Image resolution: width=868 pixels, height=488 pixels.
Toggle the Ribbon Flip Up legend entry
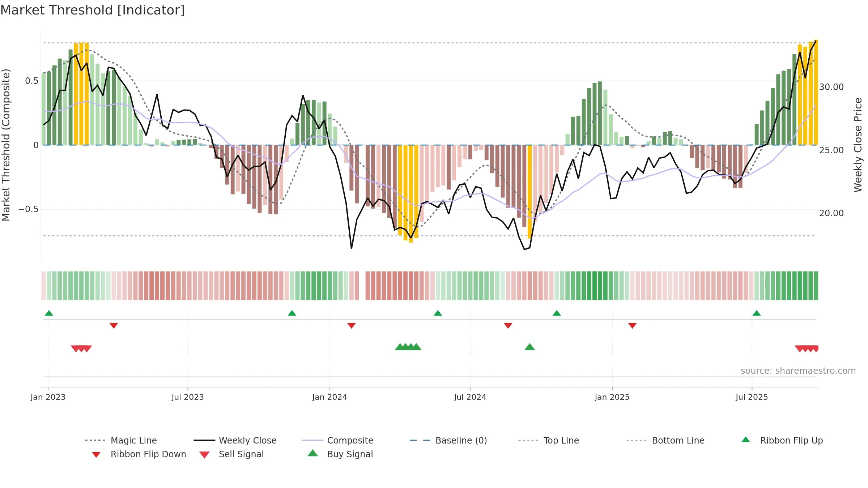click(782, 440)
